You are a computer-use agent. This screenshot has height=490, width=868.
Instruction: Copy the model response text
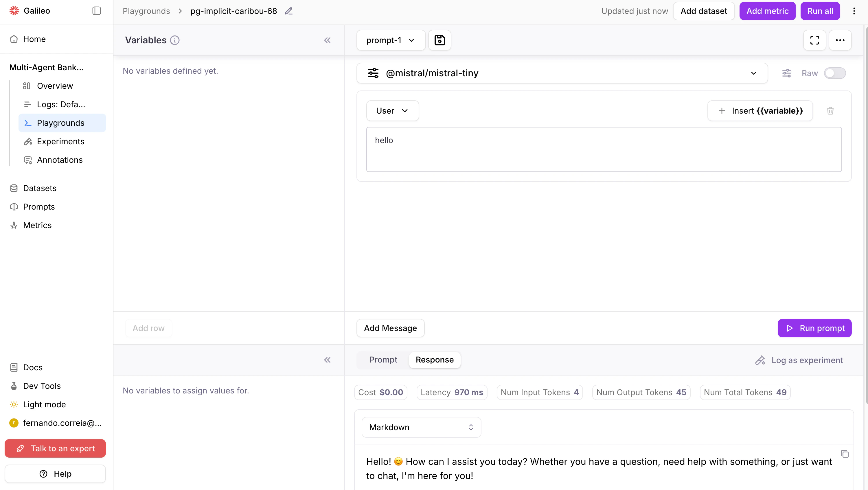pos(845,454)
